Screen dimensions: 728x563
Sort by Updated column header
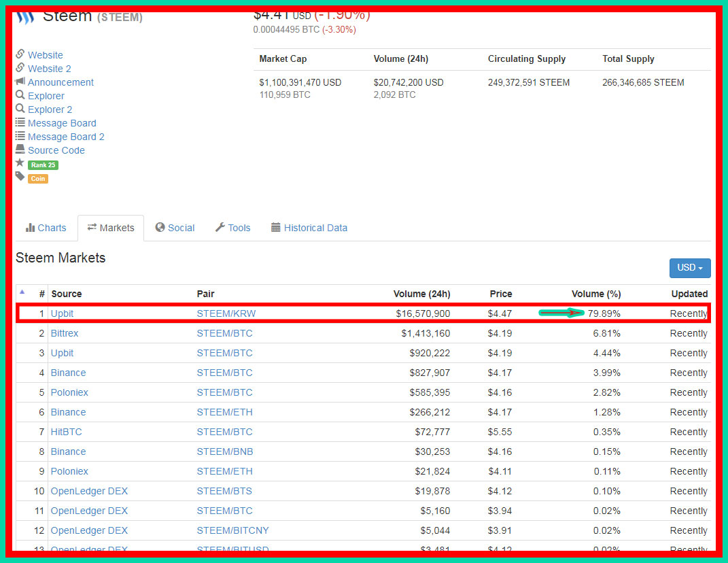(689, 294)
